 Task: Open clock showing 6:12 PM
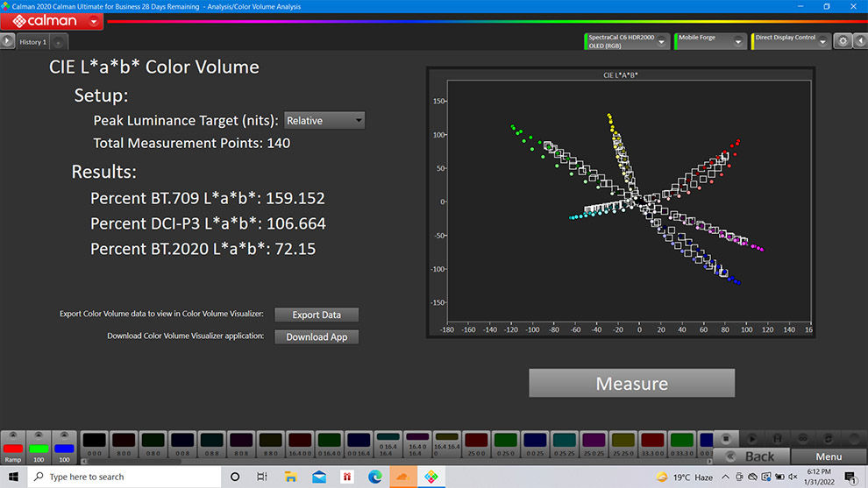click(819, 477)
